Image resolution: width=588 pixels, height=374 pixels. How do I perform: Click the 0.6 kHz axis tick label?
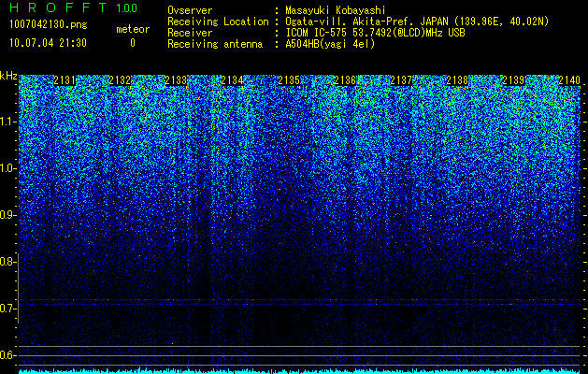click(7, 355)
